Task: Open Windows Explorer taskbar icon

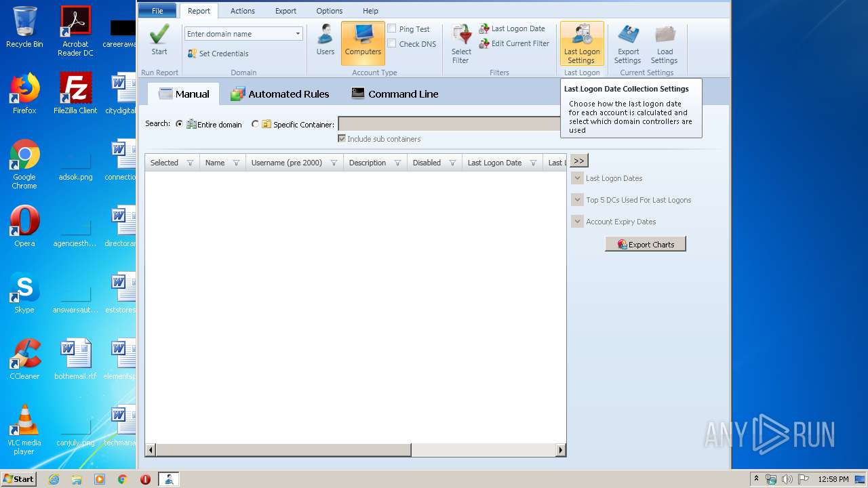Action: point(77,479)
